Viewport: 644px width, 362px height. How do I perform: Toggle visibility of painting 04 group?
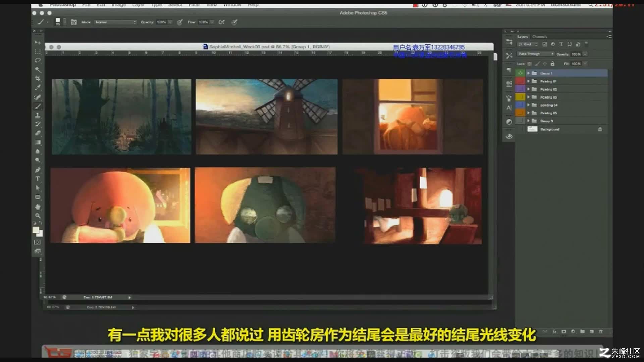point(520,105)
